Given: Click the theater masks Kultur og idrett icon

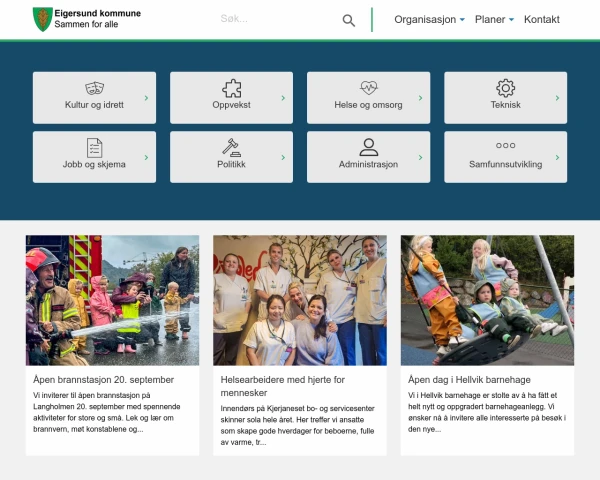Looking at the screenshot, I should pos(95,88).
